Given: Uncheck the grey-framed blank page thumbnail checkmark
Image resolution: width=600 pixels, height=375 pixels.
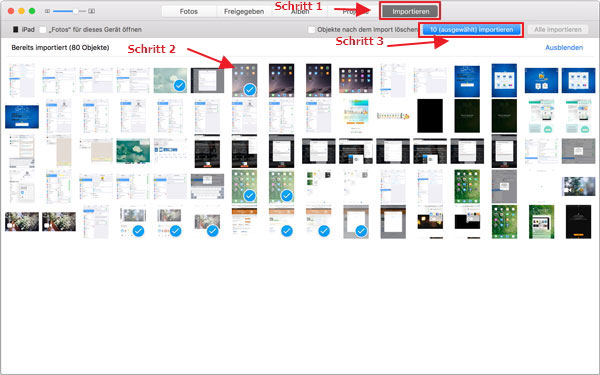Looking at the screenshot, I should pyautogui.click(x=361, y=231).
